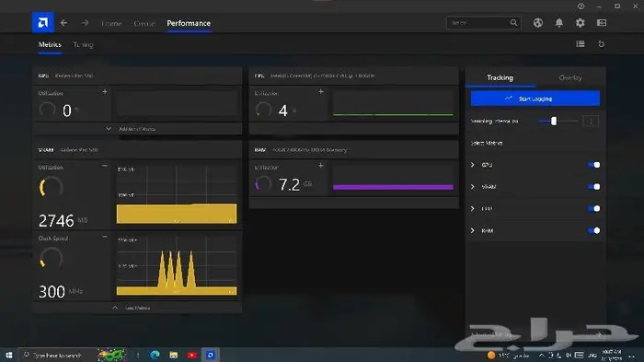Screen dimensions: 644x362
Task: Show hidden system tray icons
Action: pyautogui.click(x=542, y=355)
